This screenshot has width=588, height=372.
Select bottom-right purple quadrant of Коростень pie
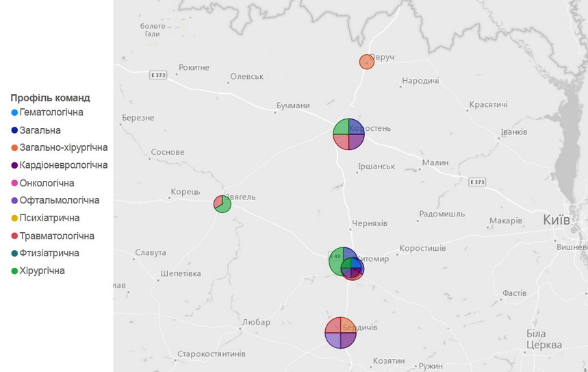[356, 141]
